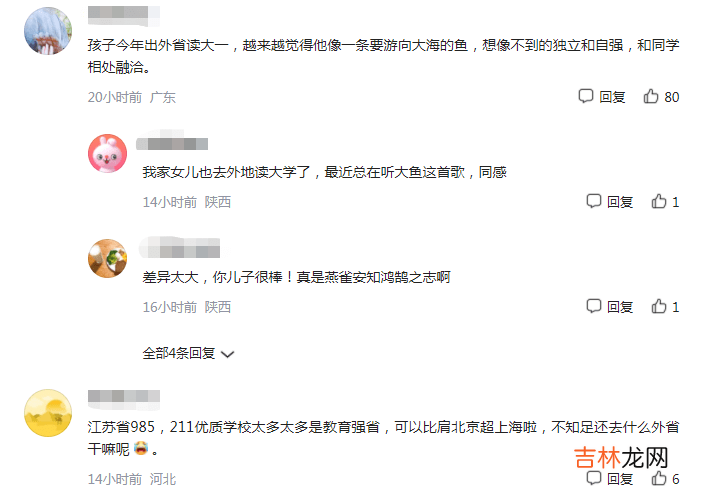Click reply speech bubble on Guangdong comment
The width and height of the screenshot is (709, 493).
coord(586,96)
